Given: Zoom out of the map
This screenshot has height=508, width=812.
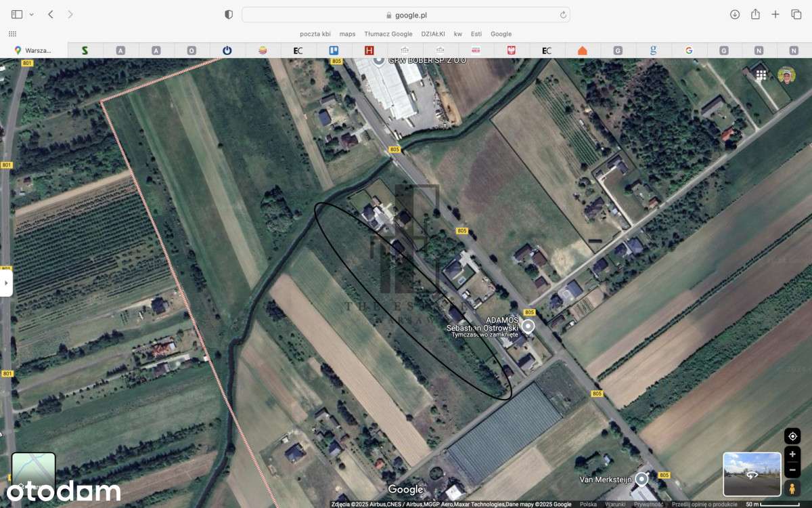Looking at the screenshot, I should [x=792, y=470].
